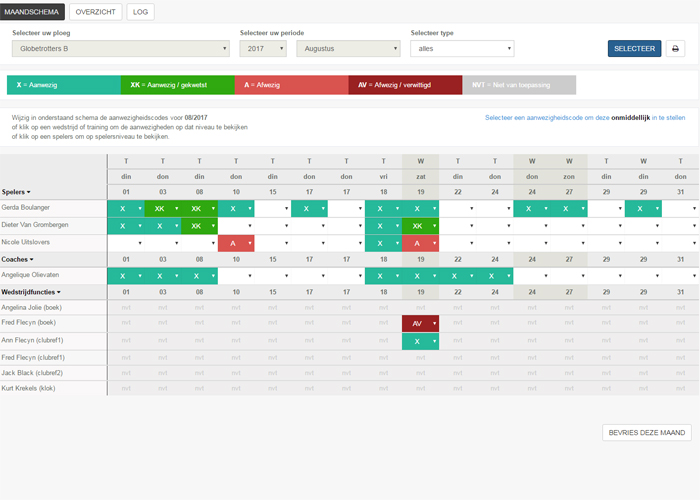700x500 pixels.
Task: Click the don 31 training column header
Action: (680, 177)
